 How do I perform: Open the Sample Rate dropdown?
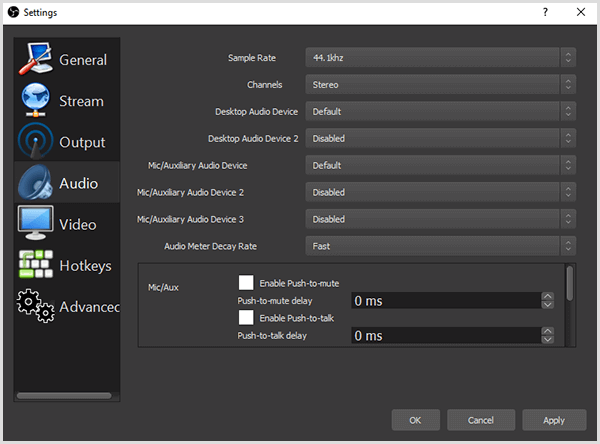pos(440,57)
